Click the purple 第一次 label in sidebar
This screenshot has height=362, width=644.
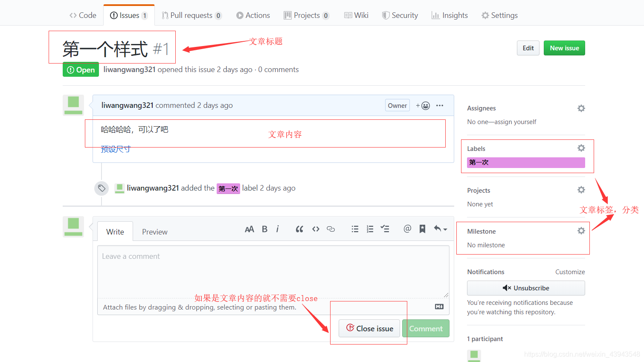[x=526, y=162]
